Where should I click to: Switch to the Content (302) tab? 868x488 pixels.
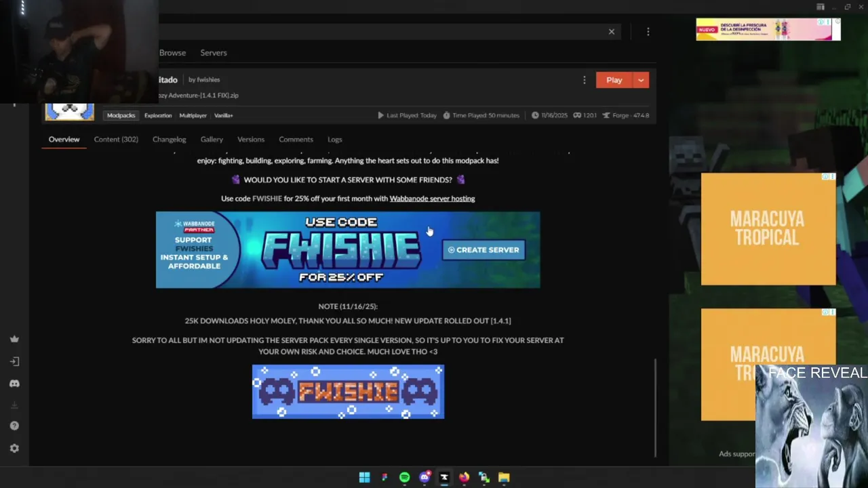point(116,139)
